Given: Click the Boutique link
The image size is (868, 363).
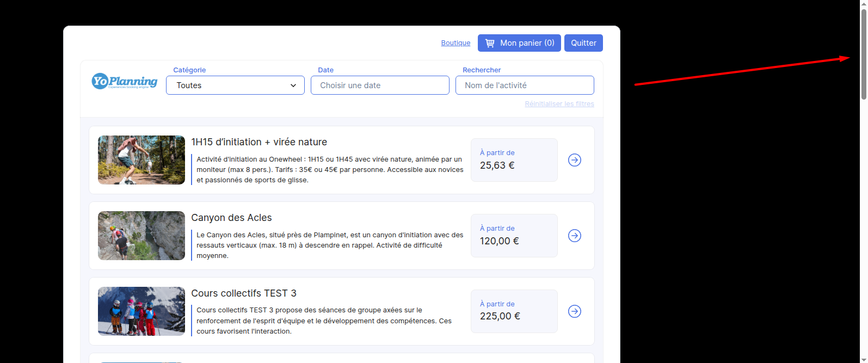Looking at the screenshot, I should [455, 43].
